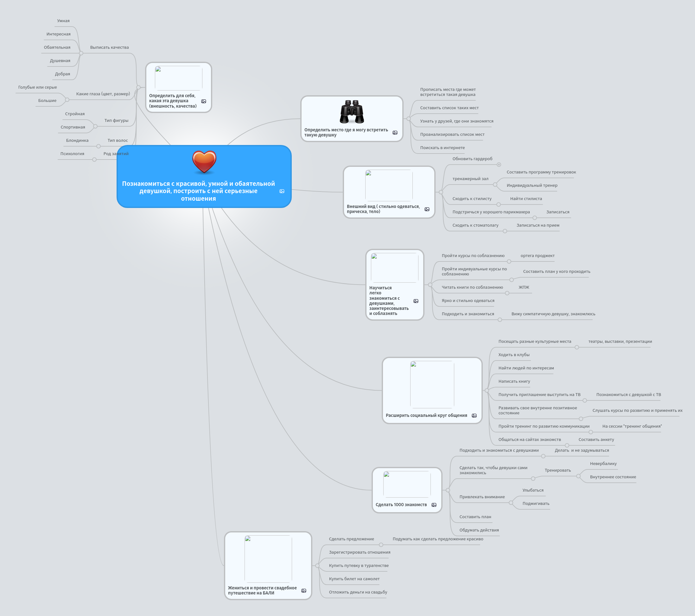Click image icon in 'Научиться легко знакомиться' node
The height and width of the screenshot is (616, 695).
(x=416, y=301)
